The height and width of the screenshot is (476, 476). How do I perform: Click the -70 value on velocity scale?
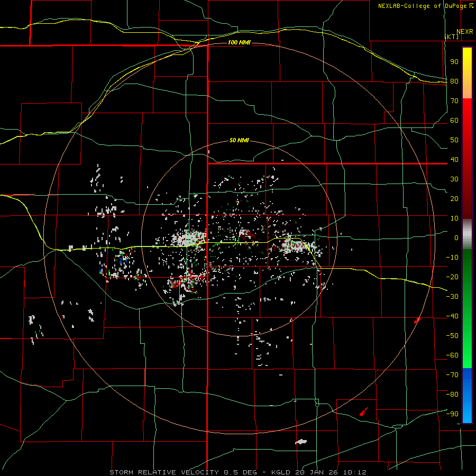point(452,374)
